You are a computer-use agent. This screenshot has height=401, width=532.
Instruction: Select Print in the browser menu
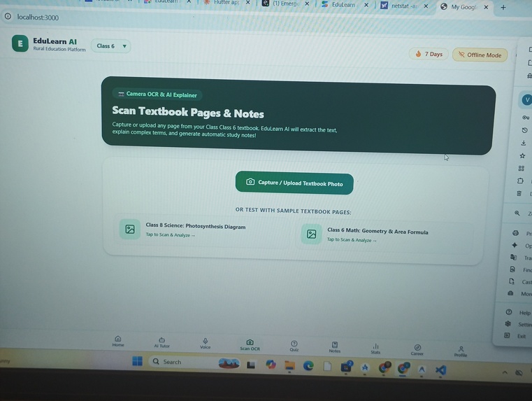(x=522, y=233)
